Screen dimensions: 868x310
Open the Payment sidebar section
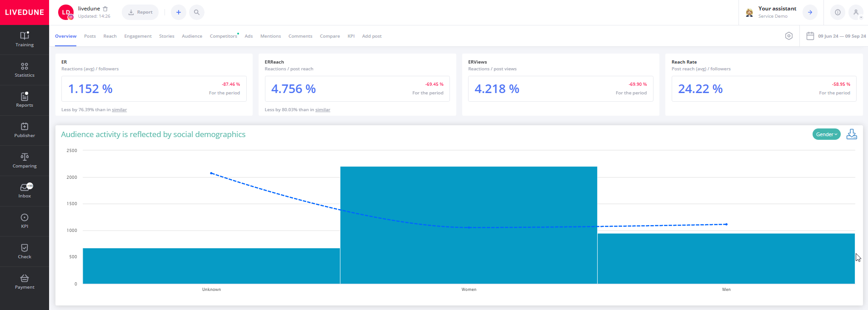pos(25,282)
